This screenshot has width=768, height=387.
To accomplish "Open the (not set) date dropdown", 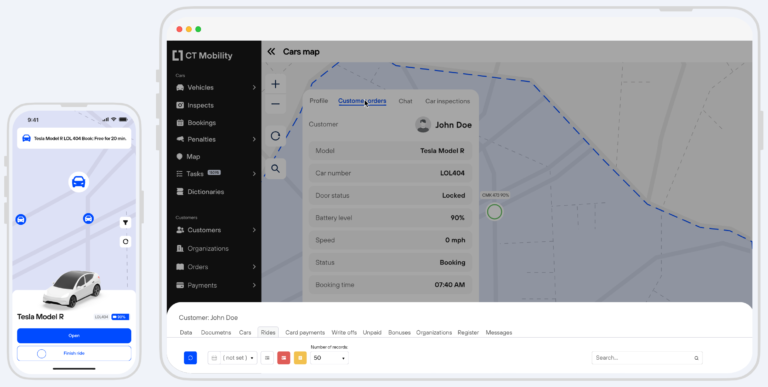I will 233,358.
